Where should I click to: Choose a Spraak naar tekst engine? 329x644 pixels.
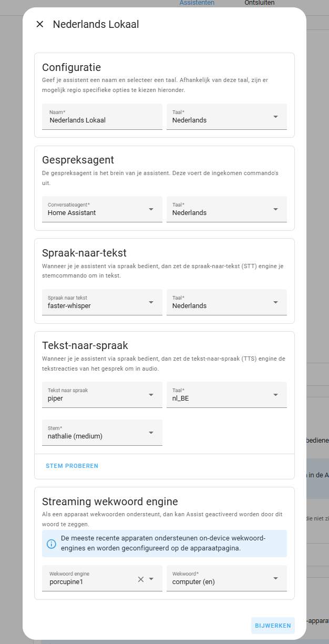click(x=102, y=302)
